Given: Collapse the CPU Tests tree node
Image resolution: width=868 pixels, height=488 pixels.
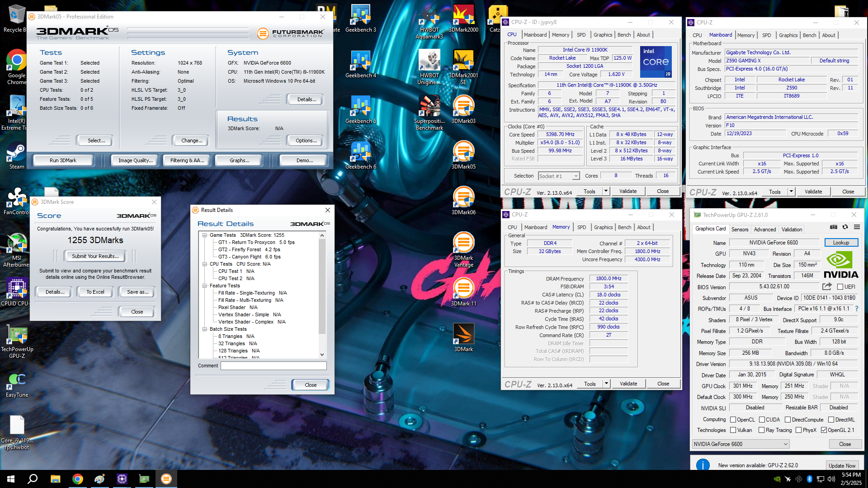Looking at the screenshot, I should click(x=205, y=264).
